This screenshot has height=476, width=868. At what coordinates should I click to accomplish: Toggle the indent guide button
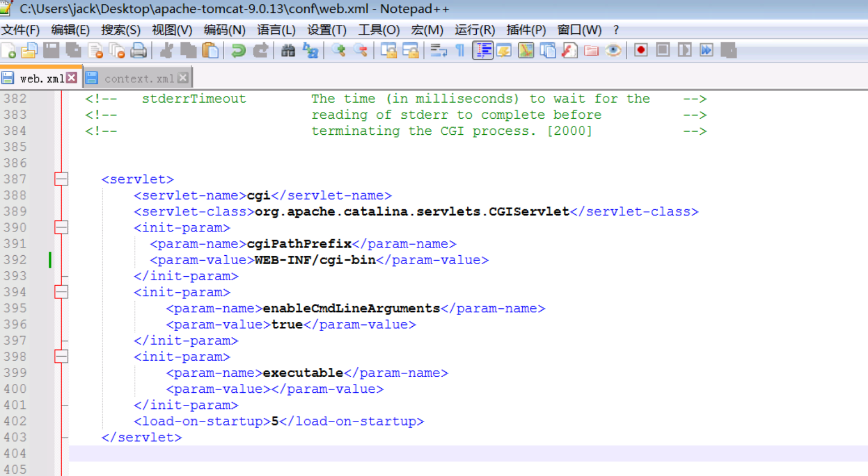point(482,50)
